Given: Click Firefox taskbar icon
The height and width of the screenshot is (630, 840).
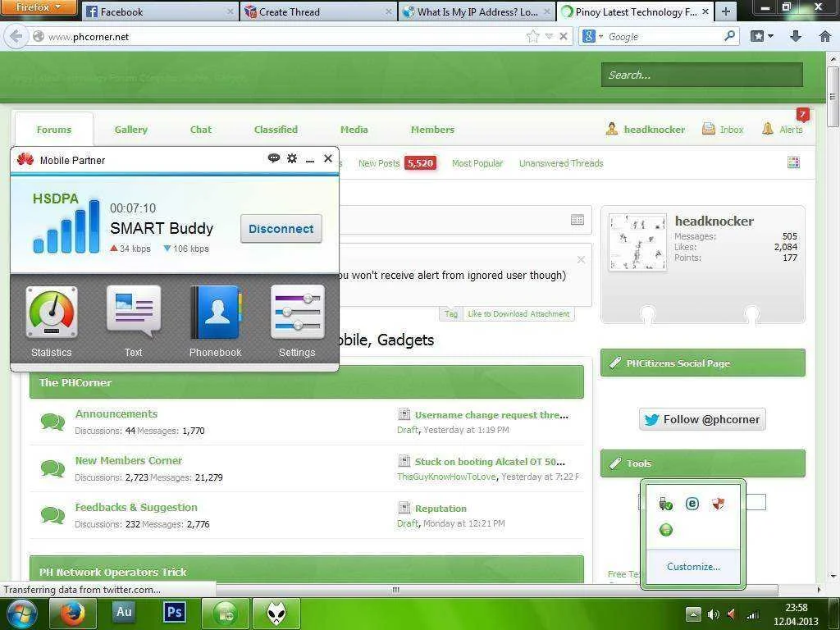Looking at the screenshot, I should pyautogui.click(x=72, y=613).
